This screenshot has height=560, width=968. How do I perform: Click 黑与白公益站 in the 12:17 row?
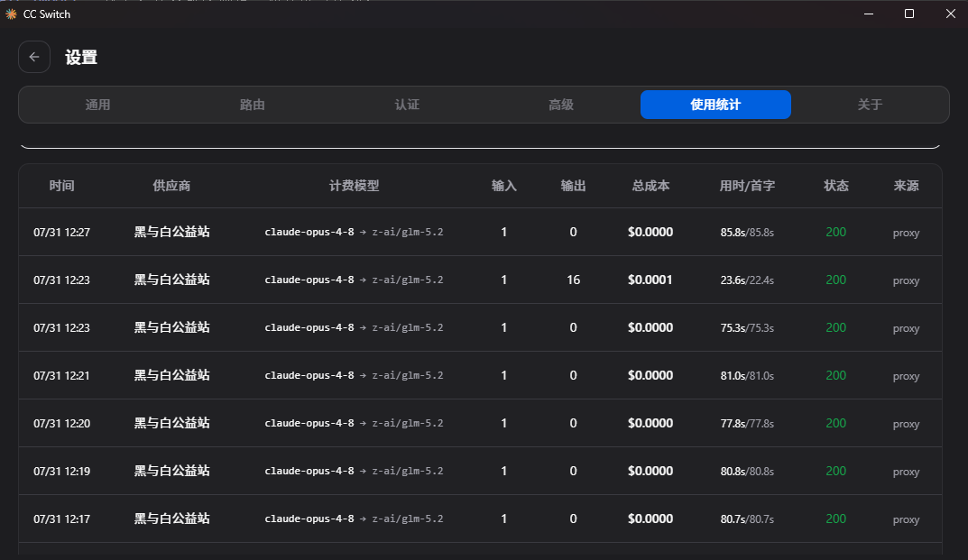pyautogui.click(x=172, y=519)
